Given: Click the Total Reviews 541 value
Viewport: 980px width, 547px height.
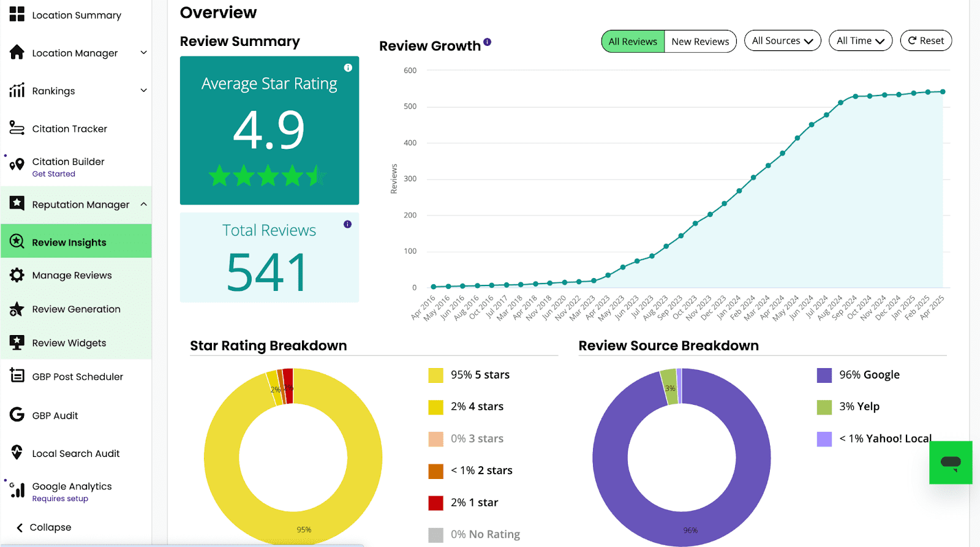Looking at the screenshot, I should 267,272.
